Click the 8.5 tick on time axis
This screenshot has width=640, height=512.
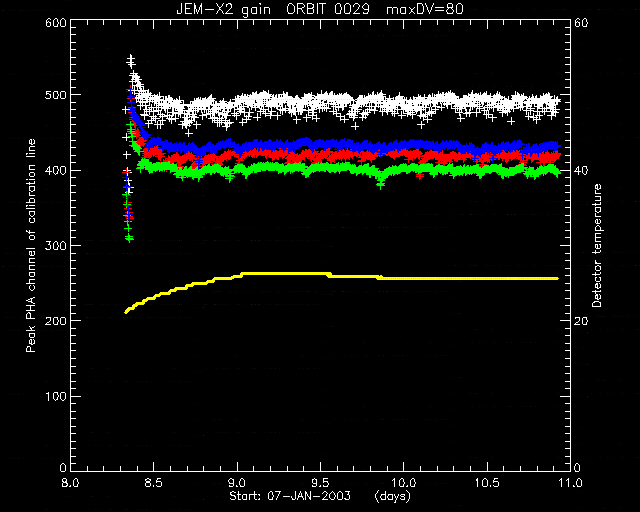pos(153,483)
